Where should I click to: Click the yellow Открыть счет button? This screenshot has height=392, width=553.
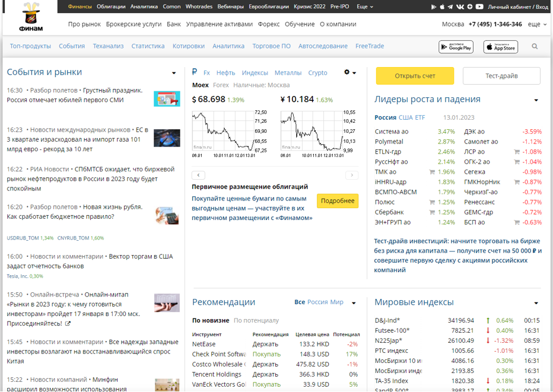click(415, 76)
